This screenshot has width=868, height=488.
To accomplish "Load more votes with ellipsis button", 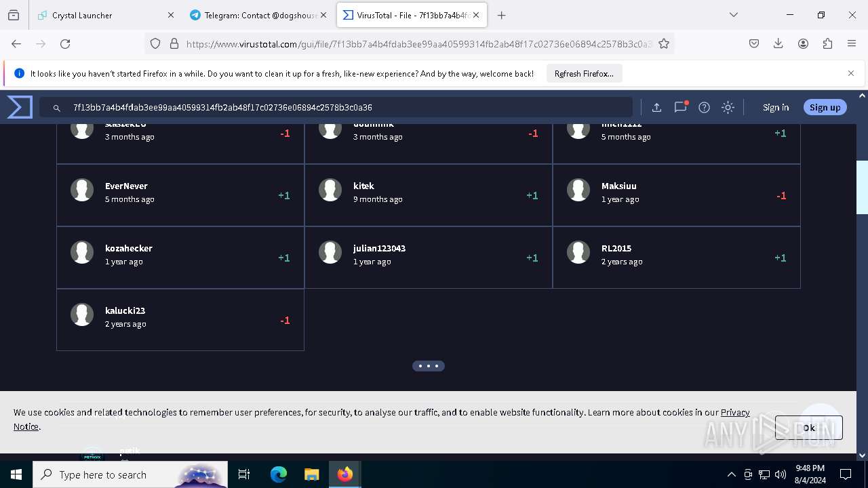I will click(x=429, y=366).
